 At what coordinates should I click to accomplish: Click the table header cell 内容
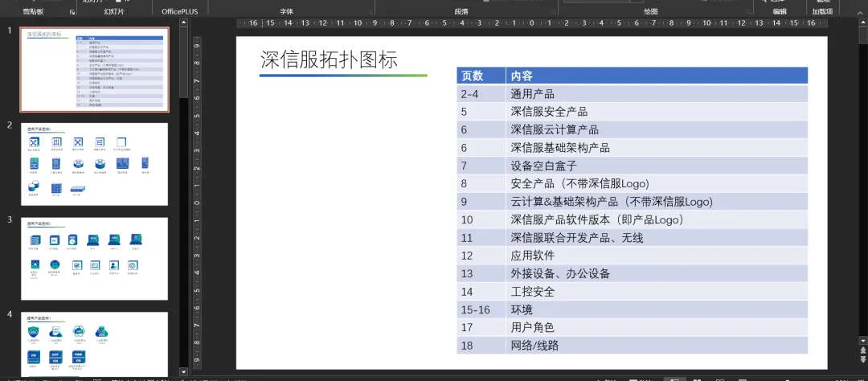click(657, 76)
